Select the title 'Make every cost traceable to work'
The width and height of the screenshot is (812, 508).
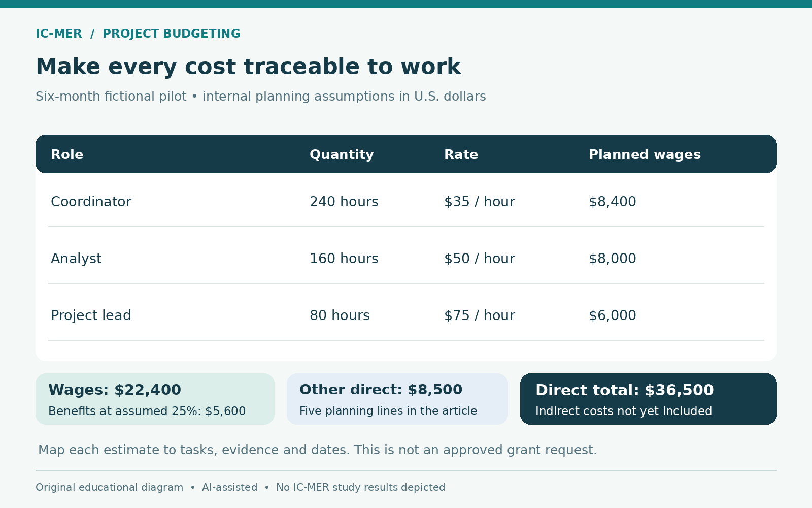(x=248, y=67)
